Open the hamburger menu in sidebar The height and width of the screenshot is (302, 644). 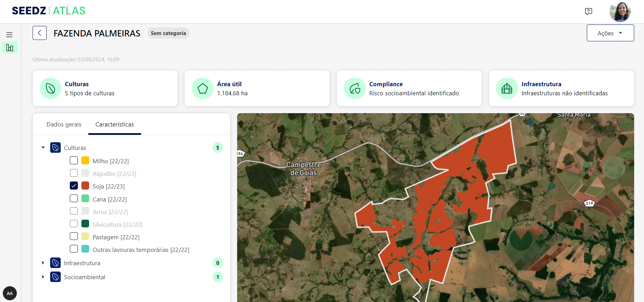coord(9,35)
